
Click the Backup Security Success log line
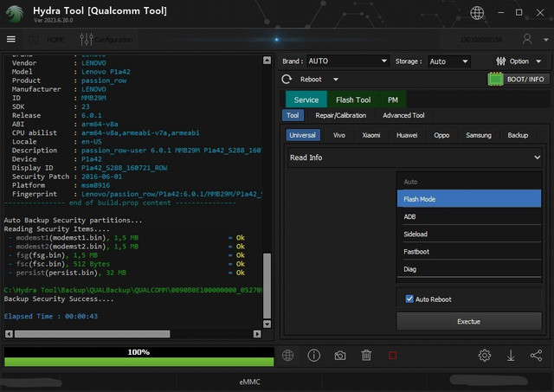coord(59,299)
